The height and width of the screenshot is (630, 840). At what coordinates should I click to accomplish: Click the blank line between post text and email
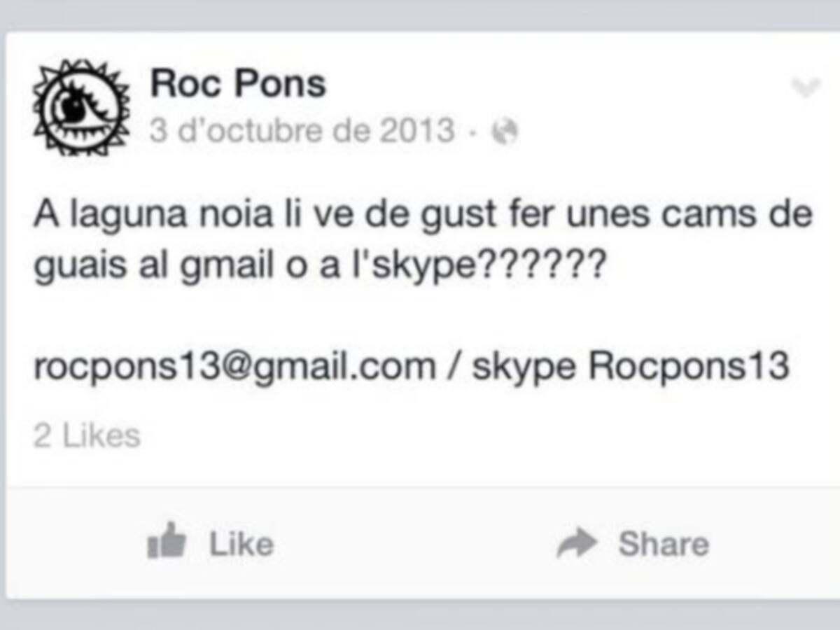coord(420,319)
